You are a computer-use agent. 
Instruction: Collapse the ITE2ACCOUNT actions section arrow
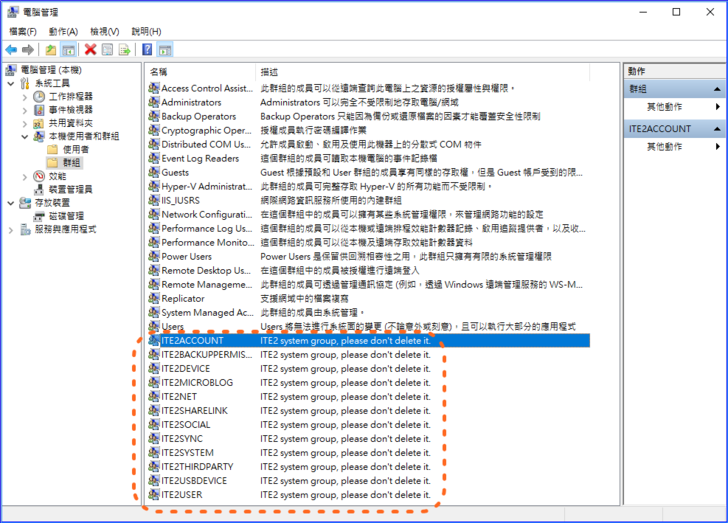coord(717,129)
